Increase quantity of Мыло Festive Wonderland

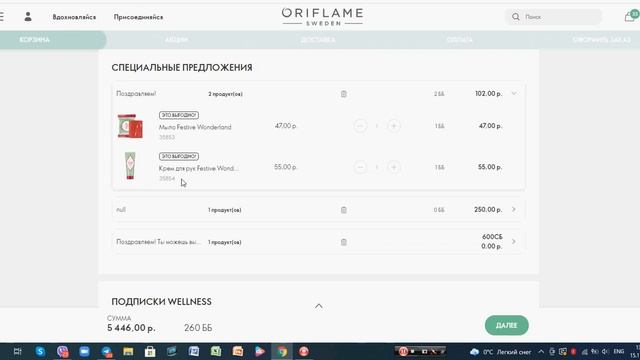(x=394, y=126)
